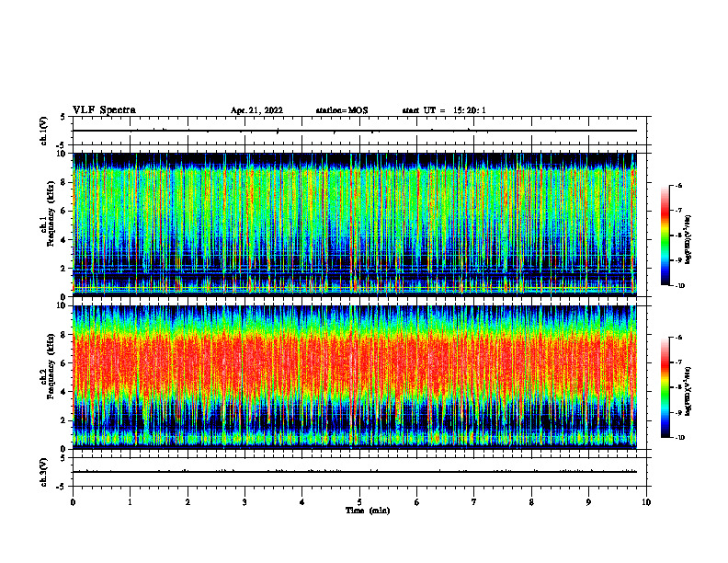728x563 pixels.
Task: Click the ch.2 frequency spectrogram panel
Action: 355,377
